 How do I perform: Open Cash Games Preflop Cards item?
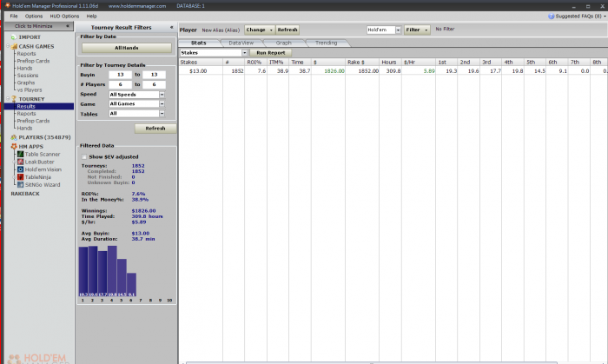tap(33, 61)
